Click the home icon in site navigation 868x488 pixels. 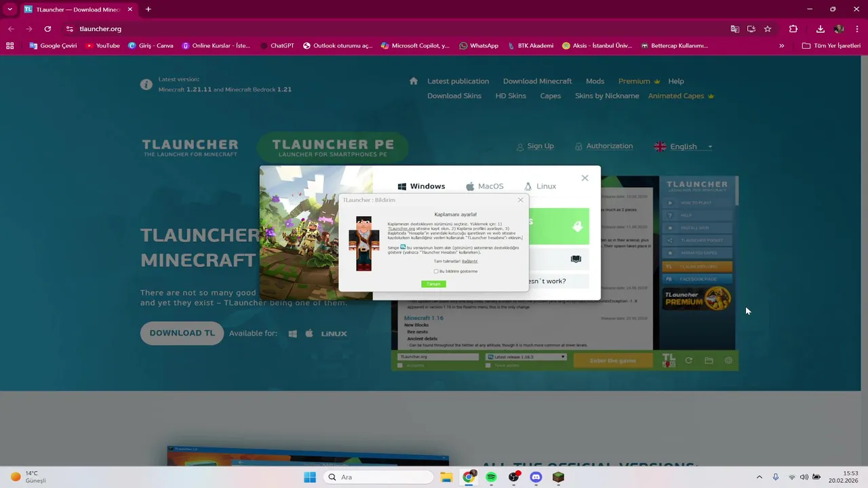(x=414, y=81)
